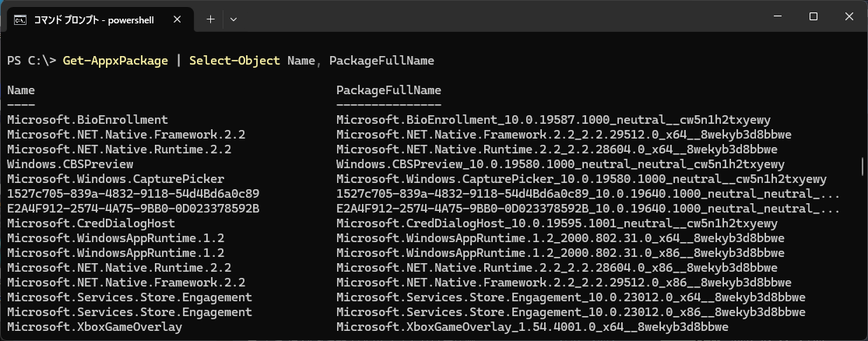Click the PackageFullName column header
The image size is (868, 341).
[x=388, y=90]
